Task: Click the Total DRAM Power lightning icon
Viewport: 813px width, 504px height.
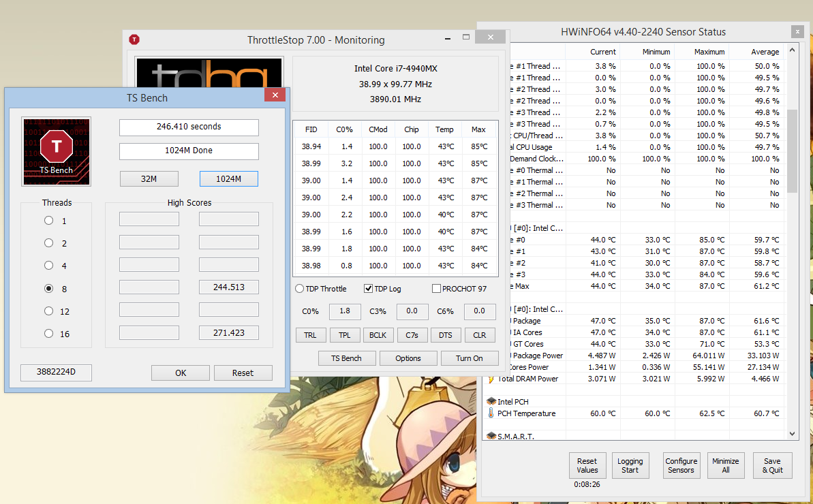Action: [491, 379]
